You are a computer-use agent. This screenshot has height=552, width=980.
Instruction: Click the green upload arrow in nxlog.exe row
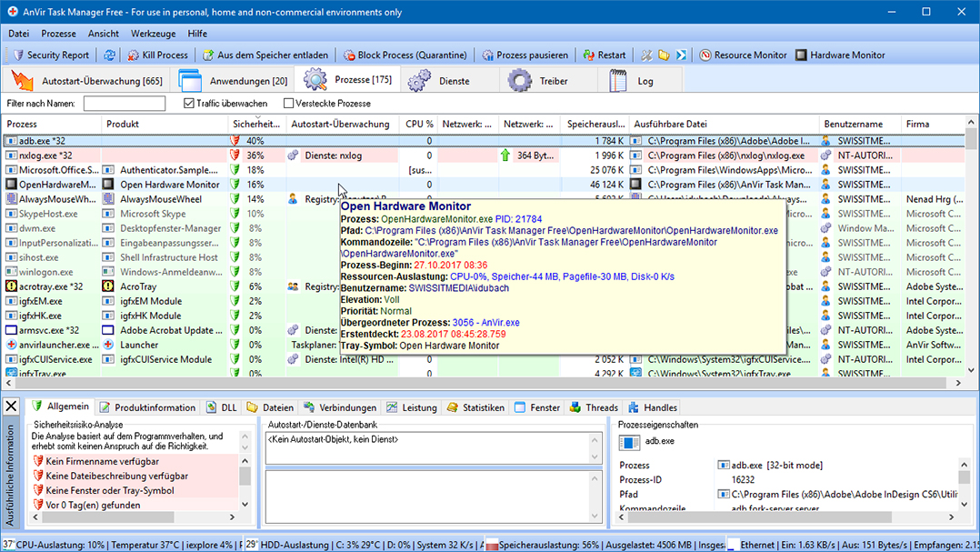pyautogui.click(x=505, y=155)
